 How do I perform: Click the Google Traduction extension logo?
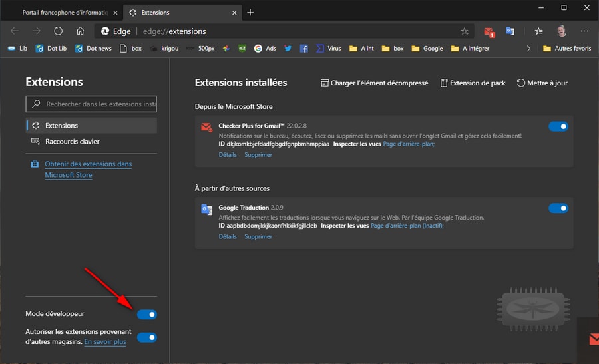[x=207, y=210]
